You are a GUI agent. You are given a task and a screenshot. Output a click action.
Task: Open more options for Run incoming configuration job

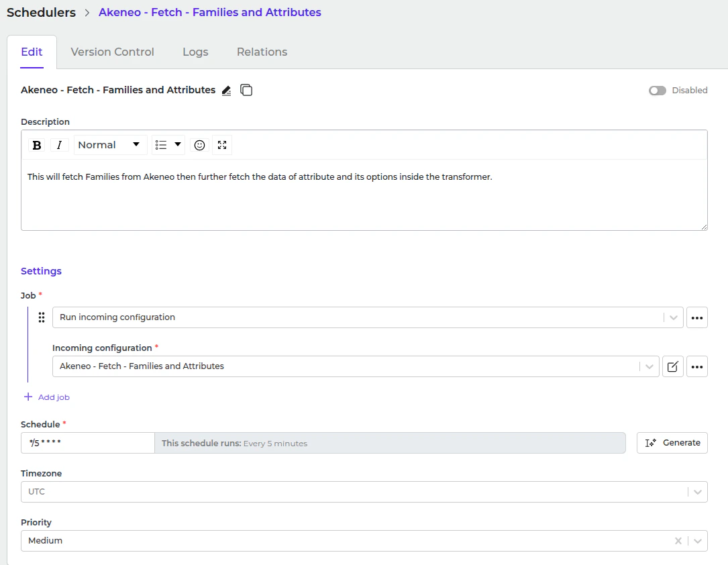[697, 317]
